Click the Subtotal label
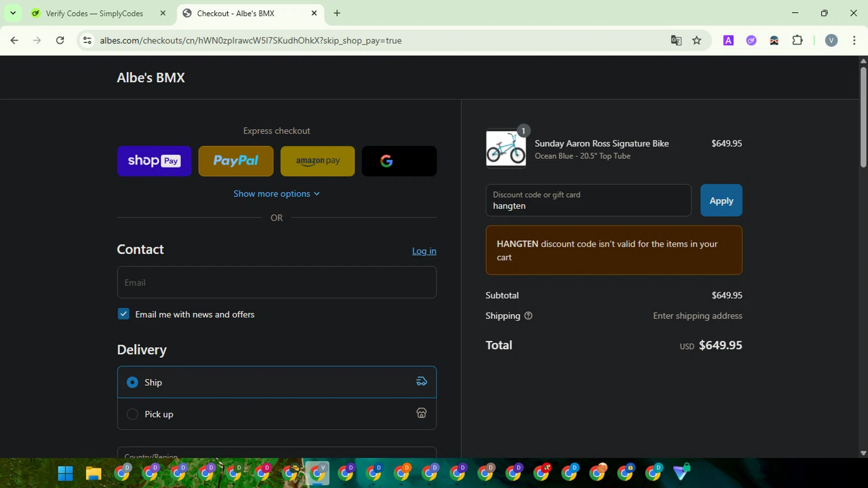This screenshot has width=868, height=488. pos(502,295)
